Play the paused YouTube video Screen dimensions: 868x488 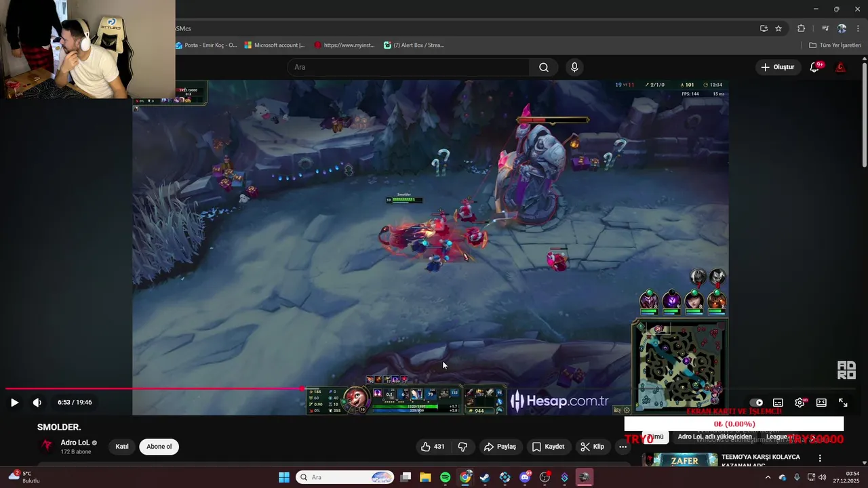coord(14,403)
